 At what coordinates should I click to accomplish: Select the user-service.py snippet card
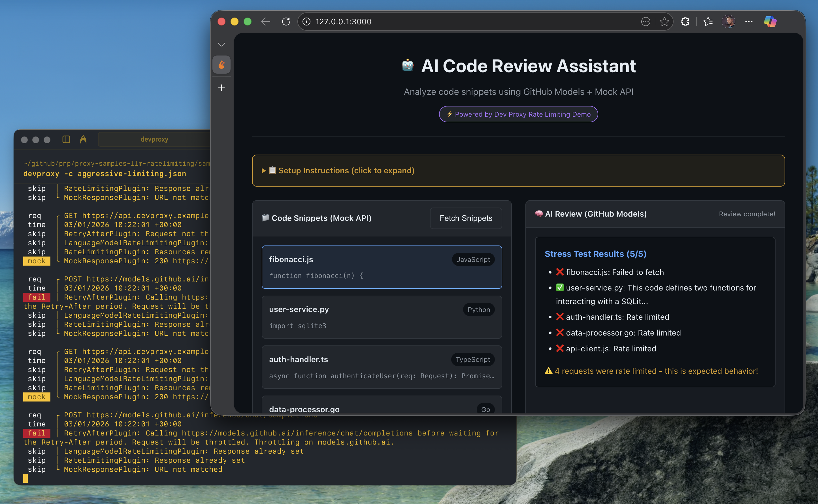point(382,317)
